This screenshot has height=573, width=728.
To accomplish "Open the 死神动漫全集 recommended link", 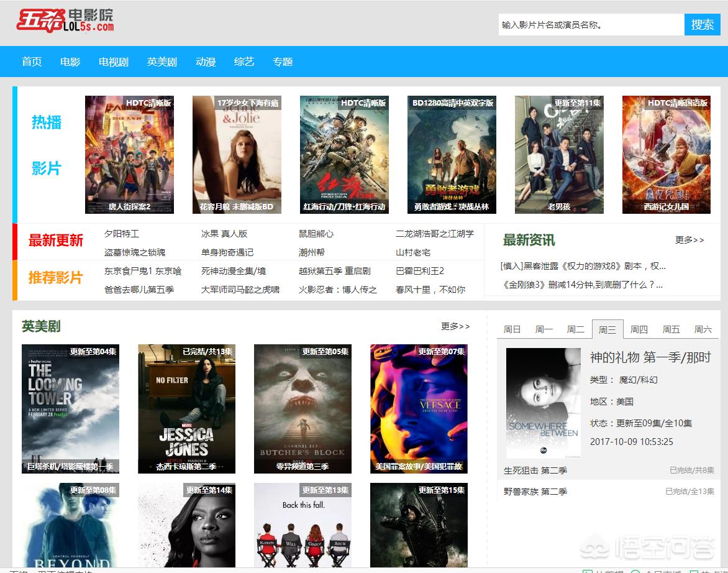I will 234,271.
